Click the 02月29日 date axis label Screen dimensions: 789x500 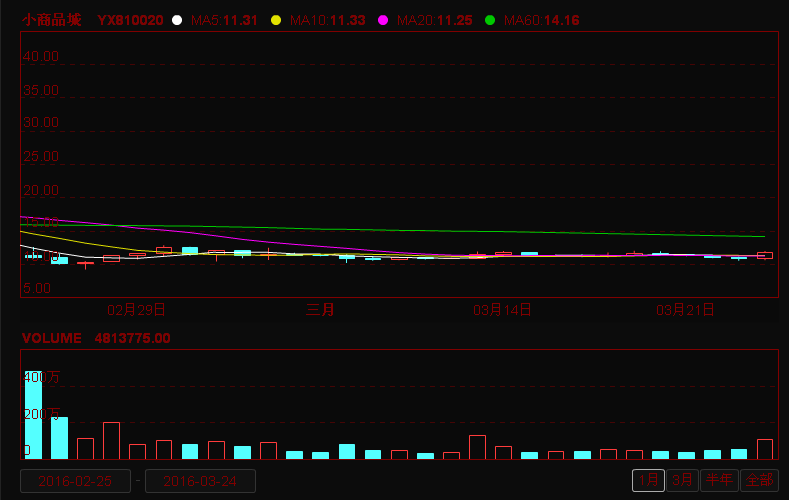[136, 310]
